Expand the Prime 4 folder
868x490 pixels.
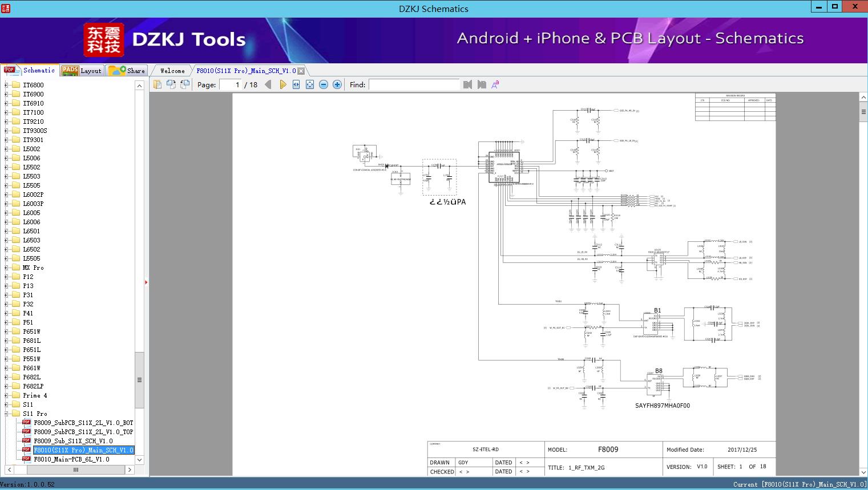coord(6,395)
